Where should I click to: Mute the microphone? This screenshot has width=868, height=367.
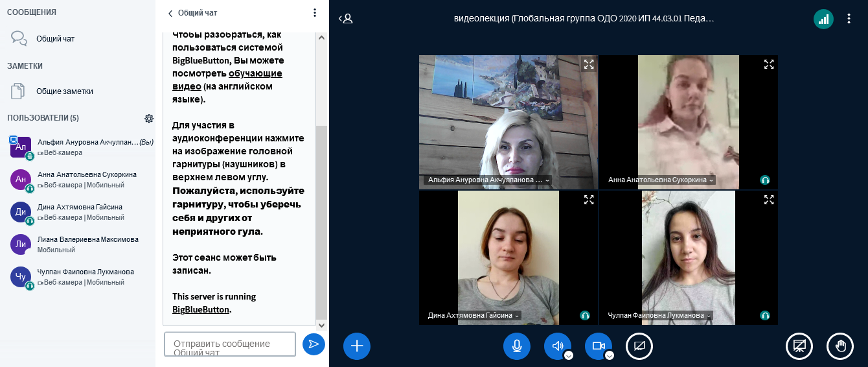(x=517, y=346)
